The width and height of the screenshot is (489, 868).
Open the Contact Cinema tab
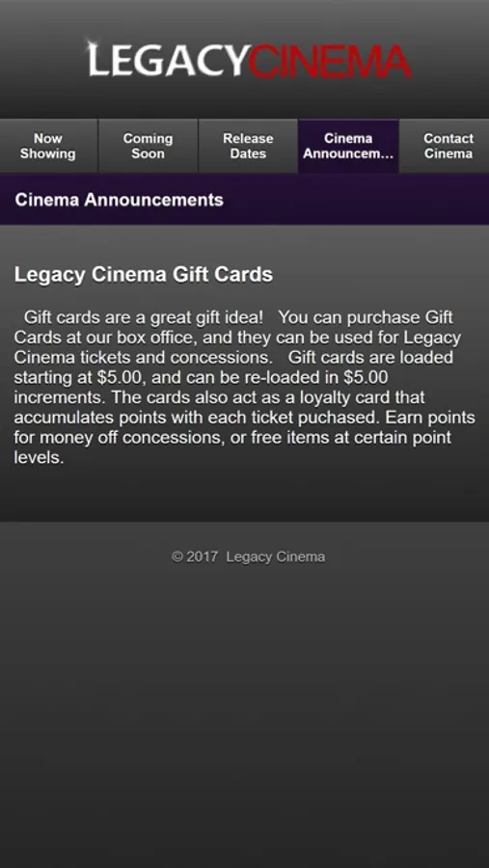(448, 146)
